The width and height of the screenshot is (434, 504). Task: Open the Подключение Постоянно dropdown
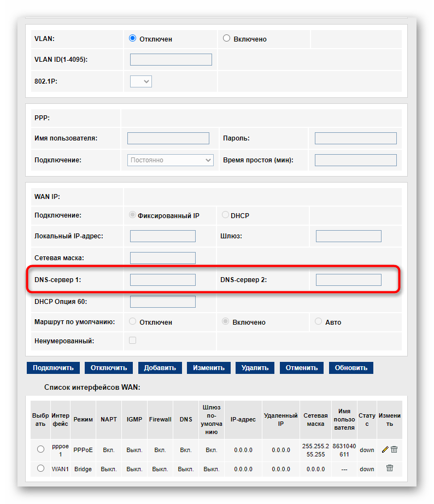pyautogui.click(x=171, y=160)
